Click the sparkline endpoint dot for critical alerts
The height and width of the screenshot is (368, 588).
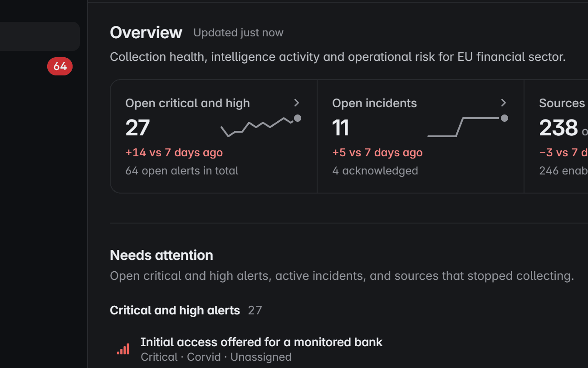[x=298, y=118]
